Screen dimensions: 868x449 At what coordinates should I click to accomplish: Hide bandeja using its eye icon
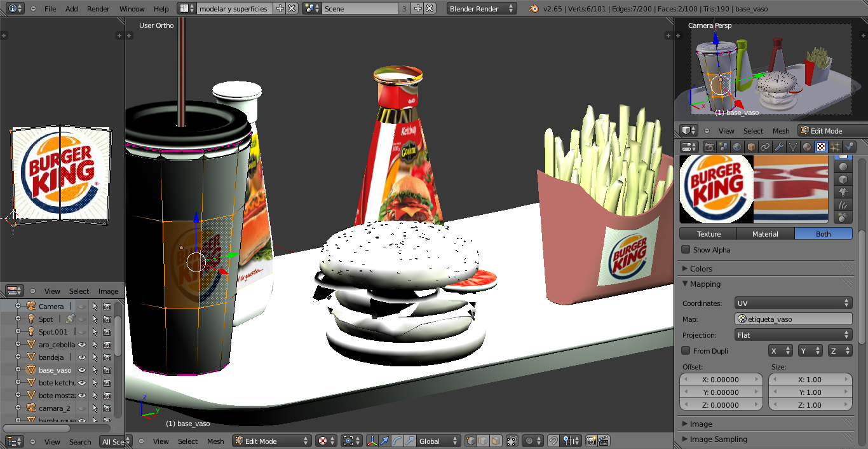[x=82, y=357]
